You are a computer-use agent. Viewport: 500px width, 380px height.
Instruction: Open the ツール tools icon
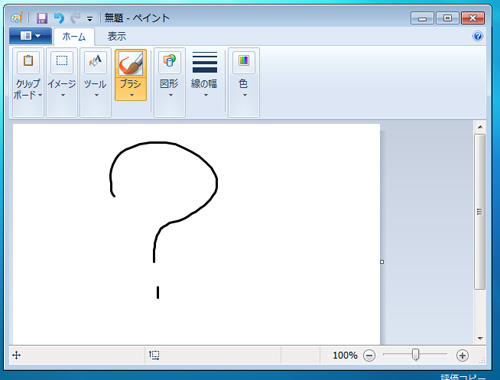[x=95, y=62]
